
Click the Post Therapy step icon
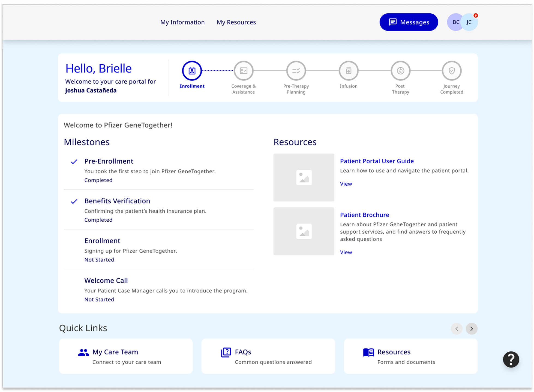[x=400, y=71]
